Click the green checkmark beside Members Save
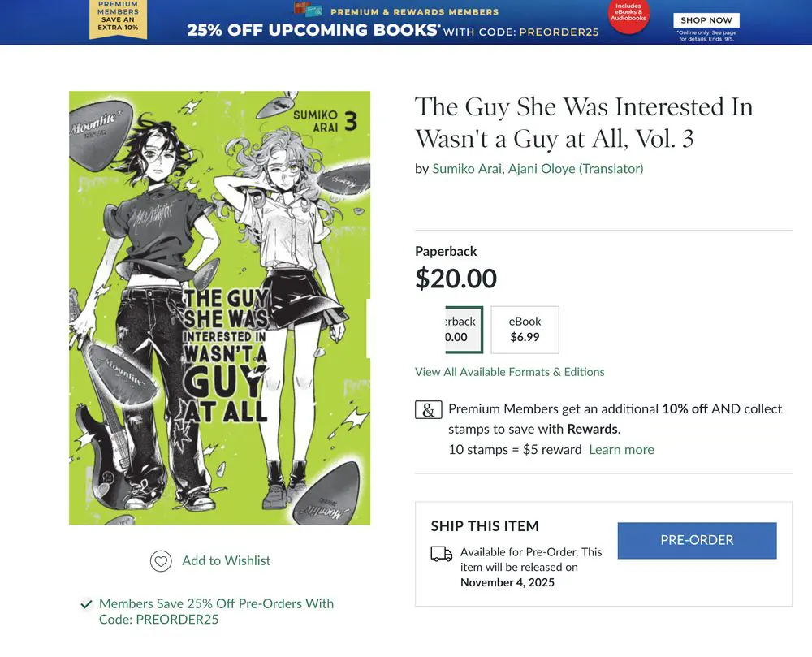Image resolution: width=812 pixels, height=657 pixels. click(x=87, y=603)
